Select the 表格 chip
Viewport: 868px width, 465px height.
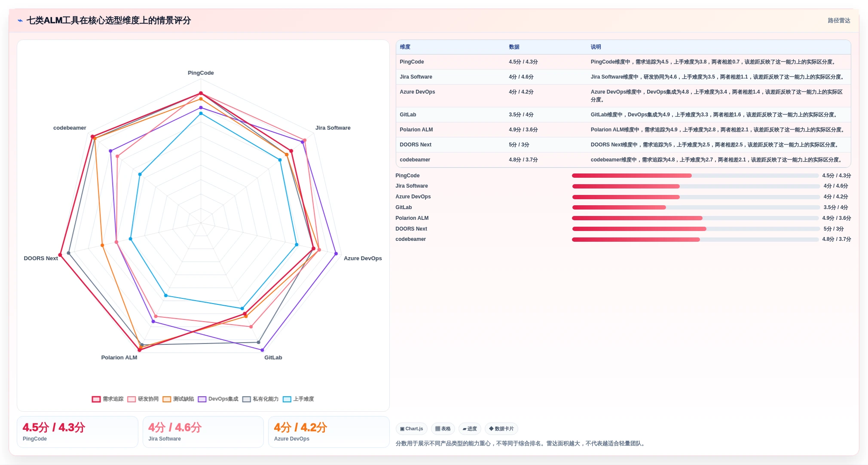tap(443, 429)
